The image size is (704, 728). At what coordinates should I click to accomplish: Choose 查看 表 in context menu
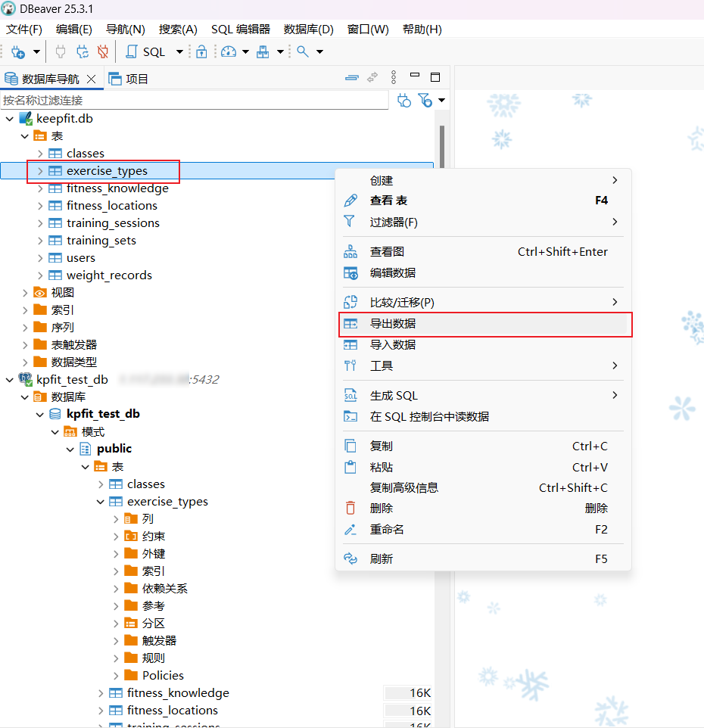tap(483, 201)
